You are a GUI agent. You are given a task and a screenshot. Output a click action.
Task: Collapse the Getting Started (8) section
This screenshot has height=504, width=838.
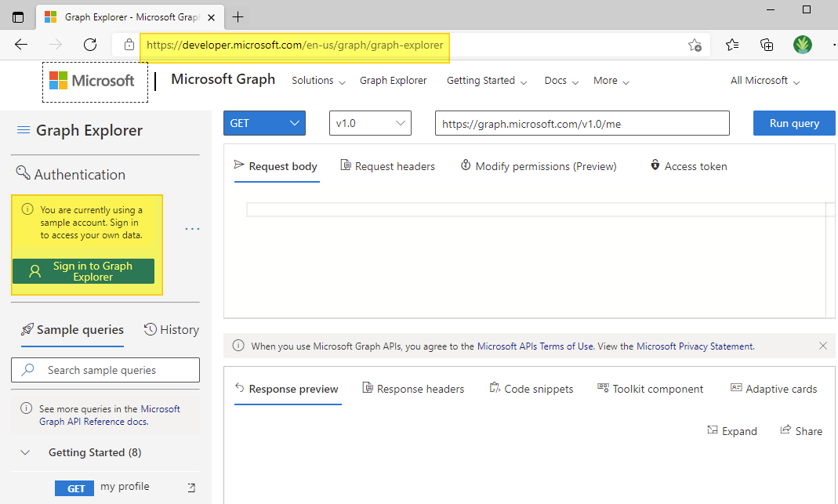[26, 452]
